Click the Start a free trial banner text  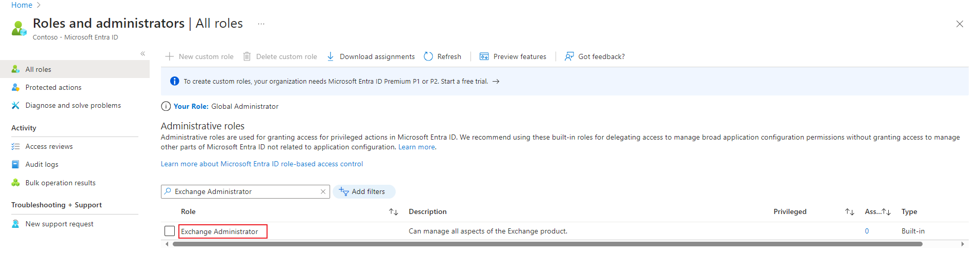coord(464,81)
